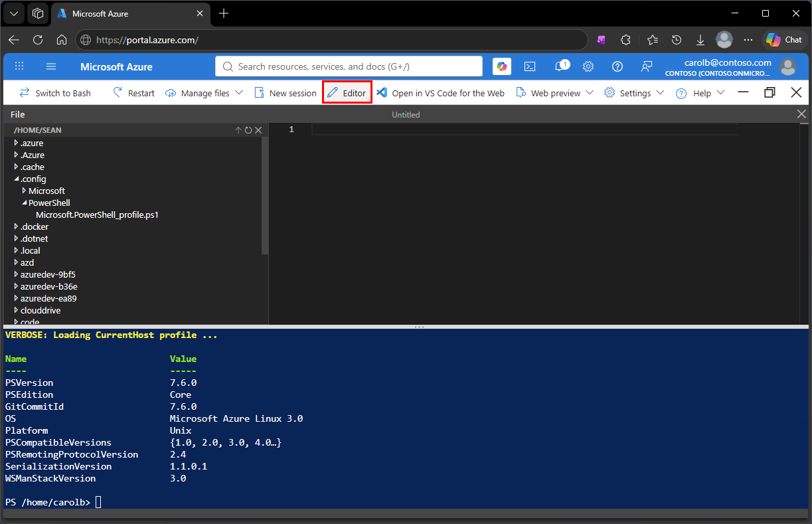
Task: Expand the .cache folder
Action: click(x=17, y=167)
